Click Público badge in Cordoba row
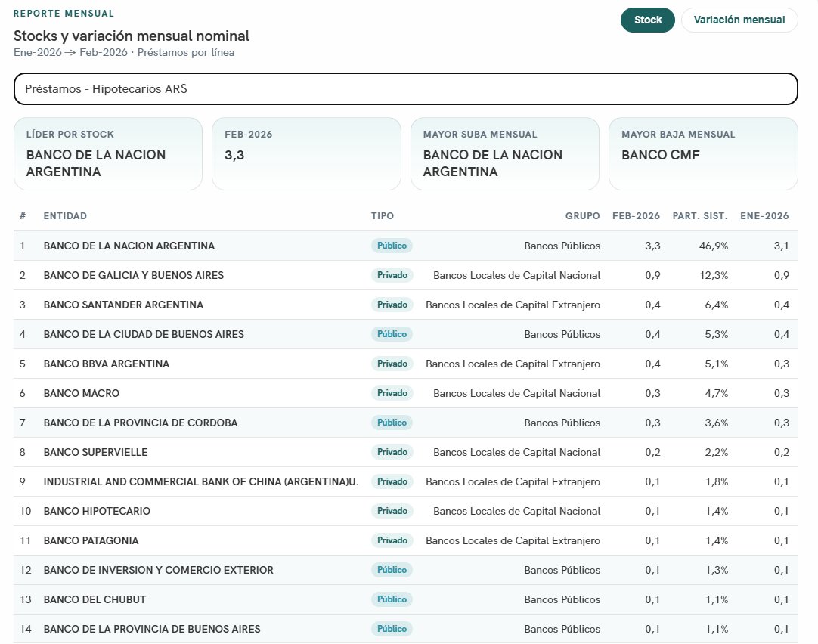Screen dimensions: 818x644 point(392,423)
